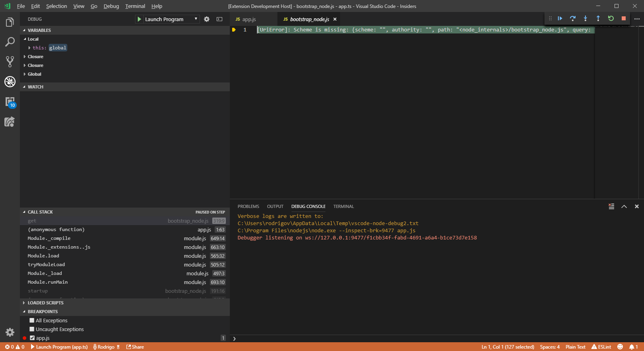The height and width of the screenshot is (351, 644).
Task: Select the Module.runMain stack frame
Action: pyautogui.click(x=125, y=282)
